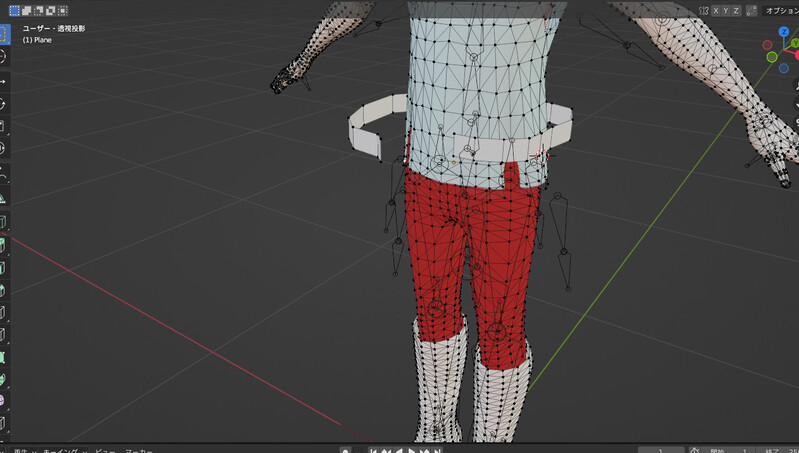Activate the 3D Cursor tool
Viewport: 799px width, 453px height.
pyautogui.click(x=3, y=56)
